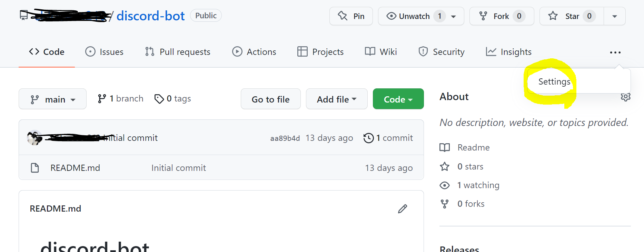Open the discord-bot repository link
This screenshot has width=644, height=252.
pos(150,16)
